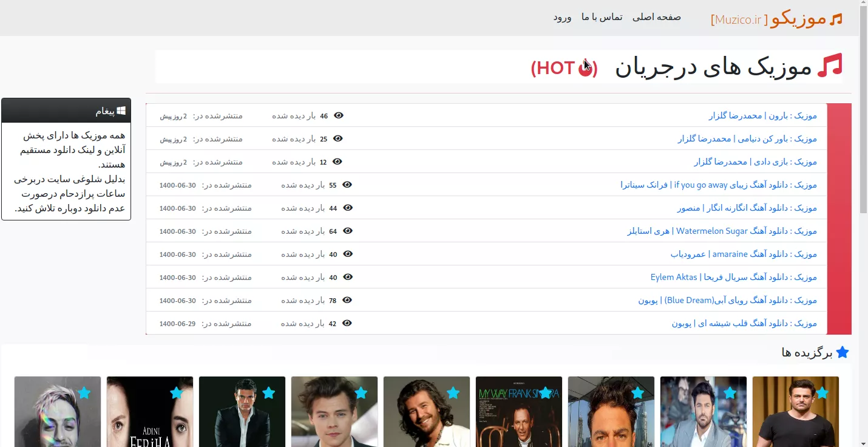Click the large red music note heading icon
The image size is (868, 447).
click(830, 66)
